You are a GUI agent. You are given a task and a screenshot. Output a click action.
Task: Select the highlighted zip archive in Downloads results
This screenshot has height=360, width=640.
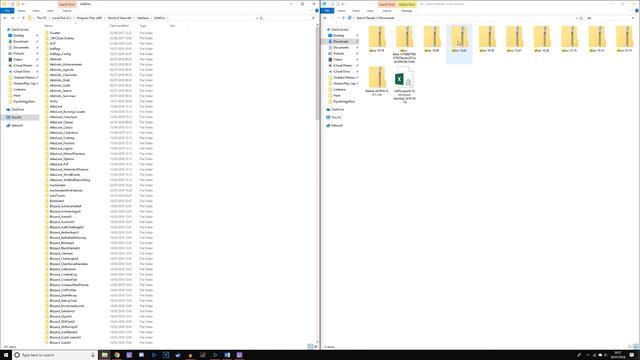[459, 43]
